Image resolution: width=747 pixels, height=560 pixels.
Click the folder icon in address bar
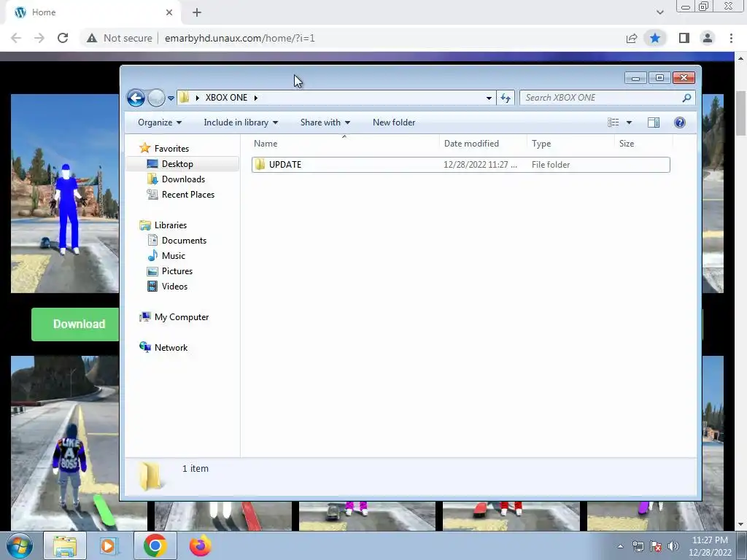point(184,98)
